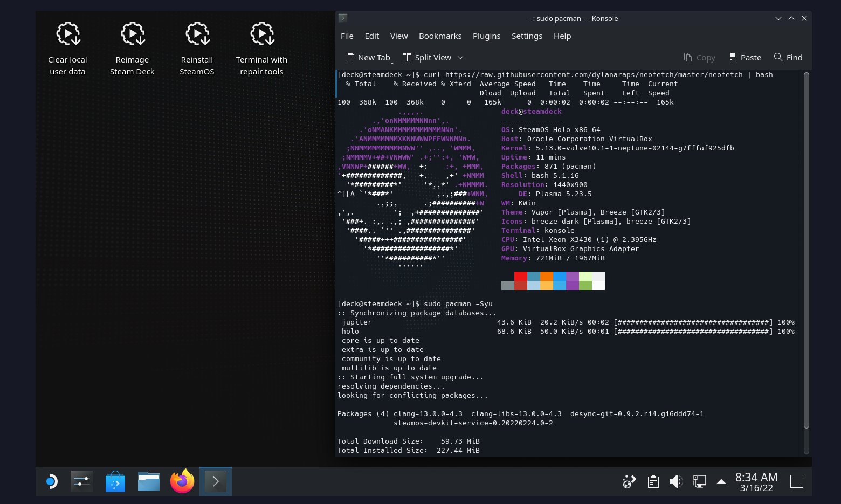Open the clock showing 8:34 AM
This screenshot has width=841, height=504.
pyautogui.click(x=756, y=481)
